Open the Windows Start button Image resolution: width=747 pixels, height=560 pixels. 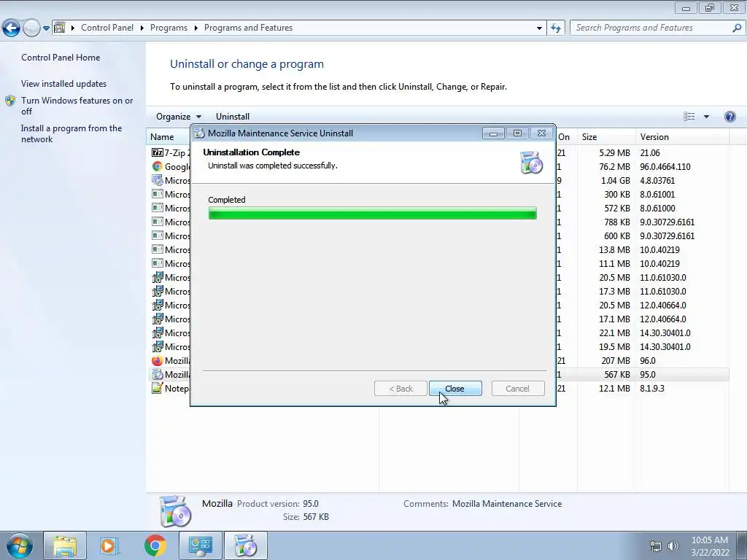pyautogui.click(x=18, y=545)
